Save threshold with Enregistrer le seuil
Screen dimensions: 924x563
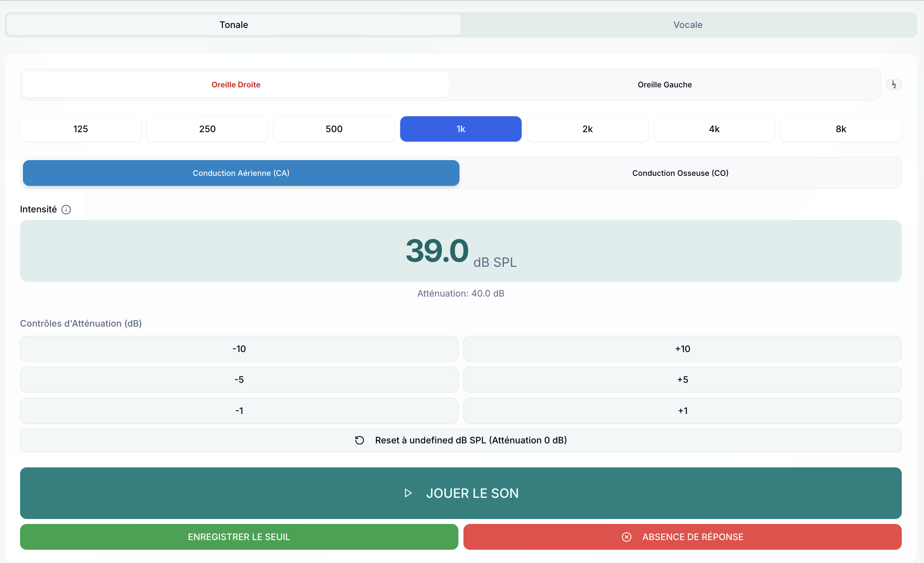[x=239, y=537]
